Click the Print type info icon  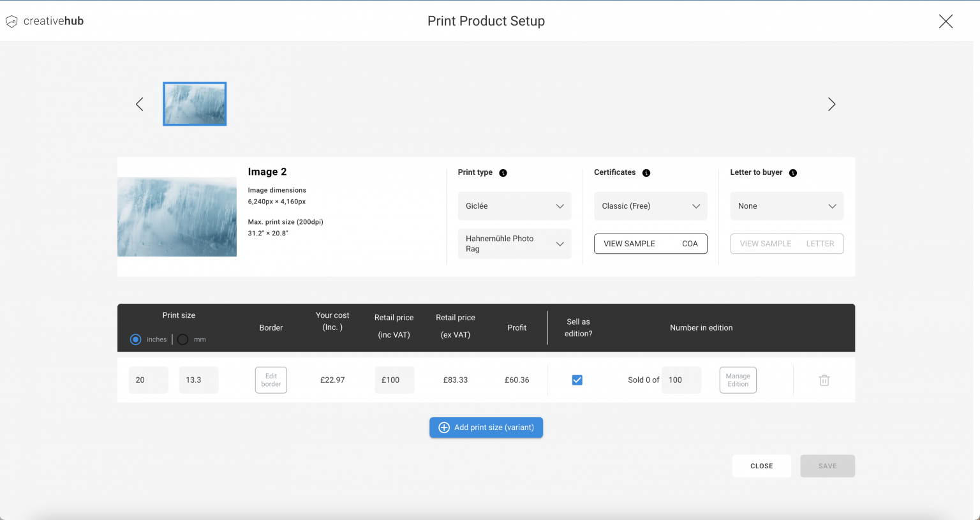(x=503, y=173)
